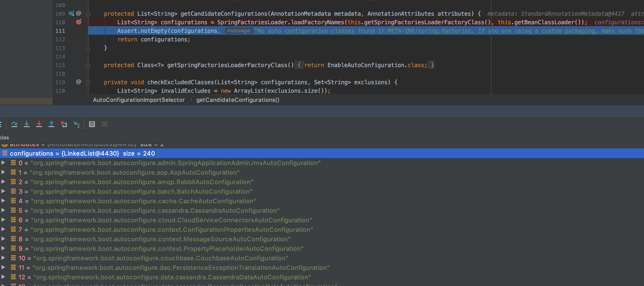Click the Run to Cursor icon
The width and height of the screenshot is (644, 286).
pos(76,124)
